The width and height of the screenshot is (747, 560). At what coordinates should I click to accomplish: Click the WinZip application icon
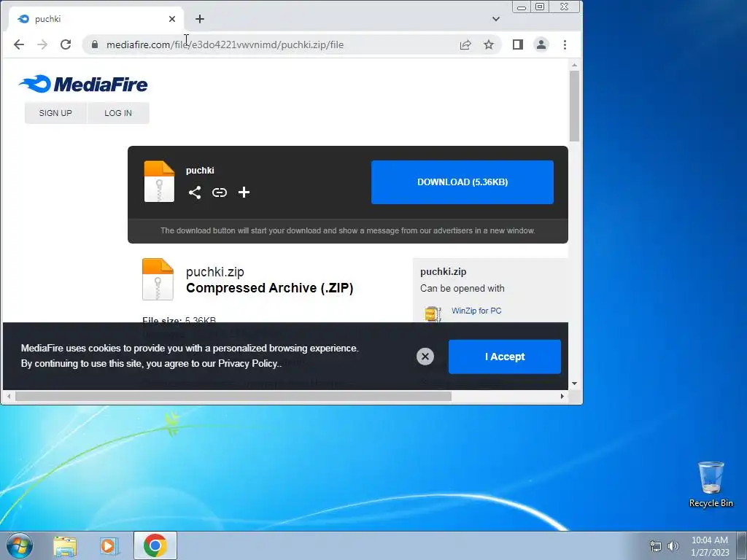433,314
